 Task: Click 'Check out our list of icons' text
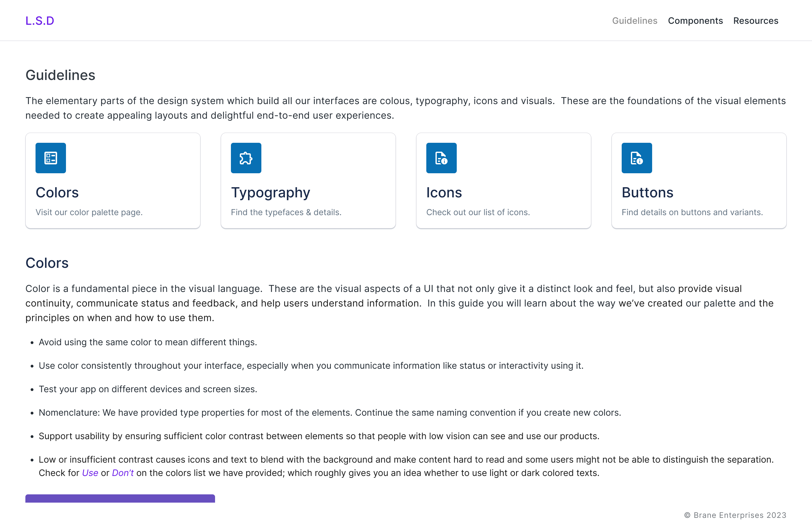click(x=478, y=212)
